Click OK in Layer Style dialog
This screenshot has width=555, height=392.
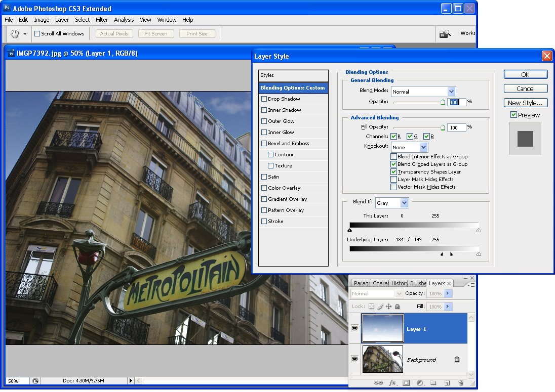(526, 74)
